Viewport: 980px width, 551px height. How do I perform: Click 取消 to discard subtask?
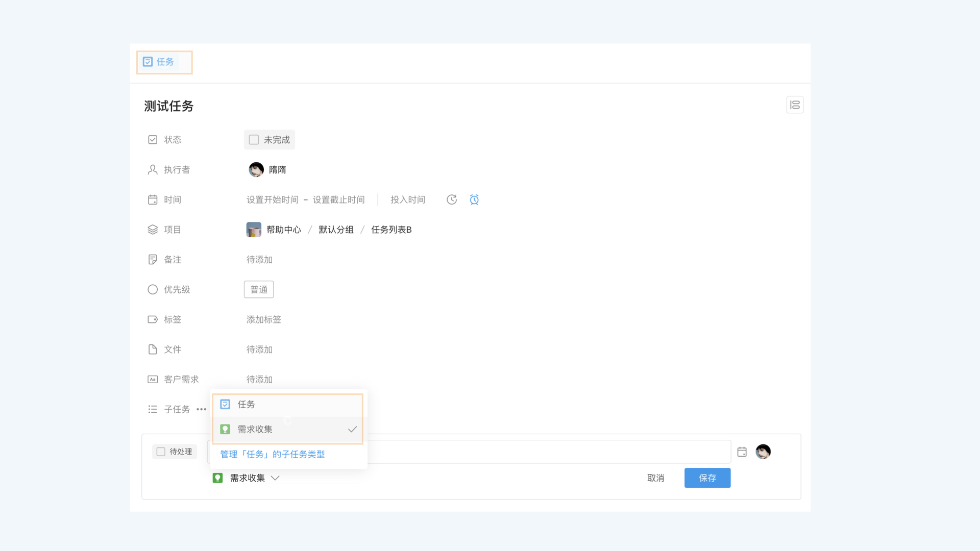[656, 478]
